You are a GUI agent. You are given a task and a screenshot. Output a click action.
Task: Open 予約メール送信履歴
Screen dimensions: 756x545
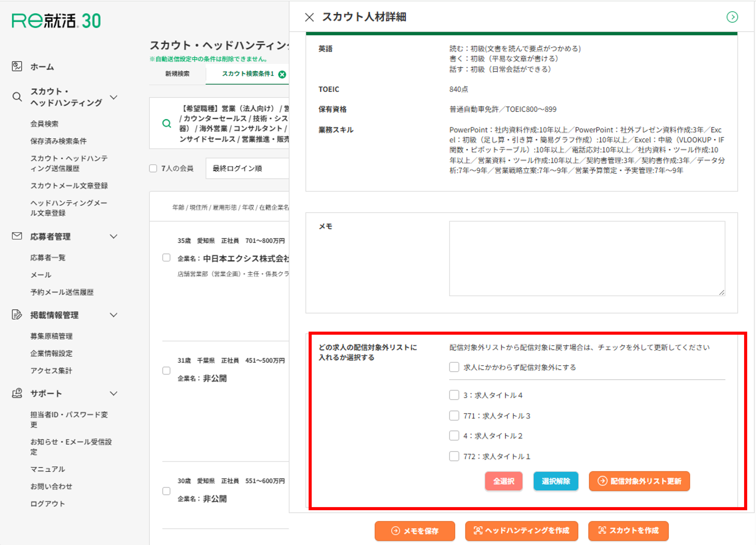pyautogui.click(x=62, y=292)
